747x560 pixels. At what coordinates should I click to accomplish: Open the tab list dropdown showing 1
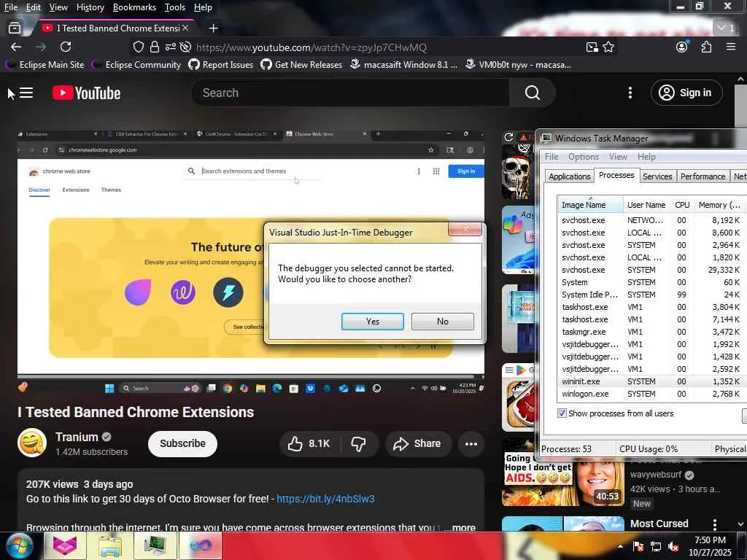pos(727,28)
